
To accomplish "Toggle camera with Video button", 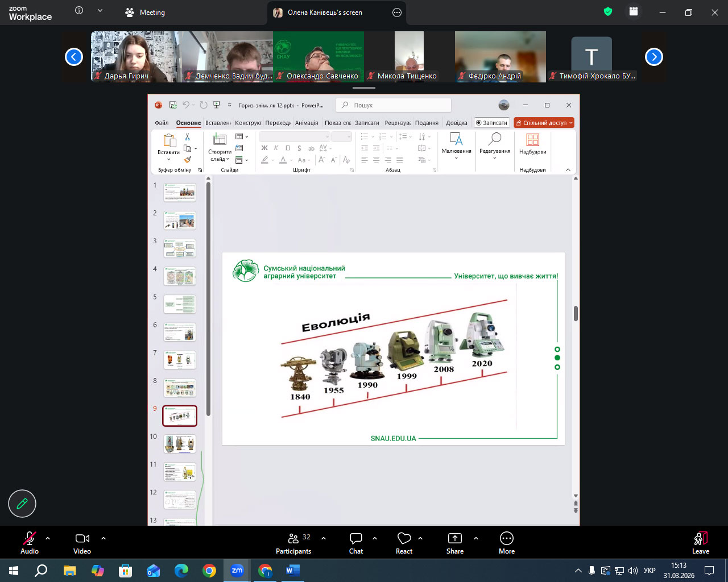I will [82, 542].
